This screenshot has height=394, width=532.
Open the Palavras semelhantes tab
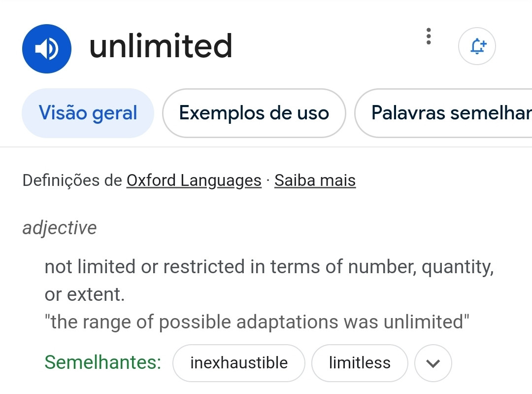443,113
